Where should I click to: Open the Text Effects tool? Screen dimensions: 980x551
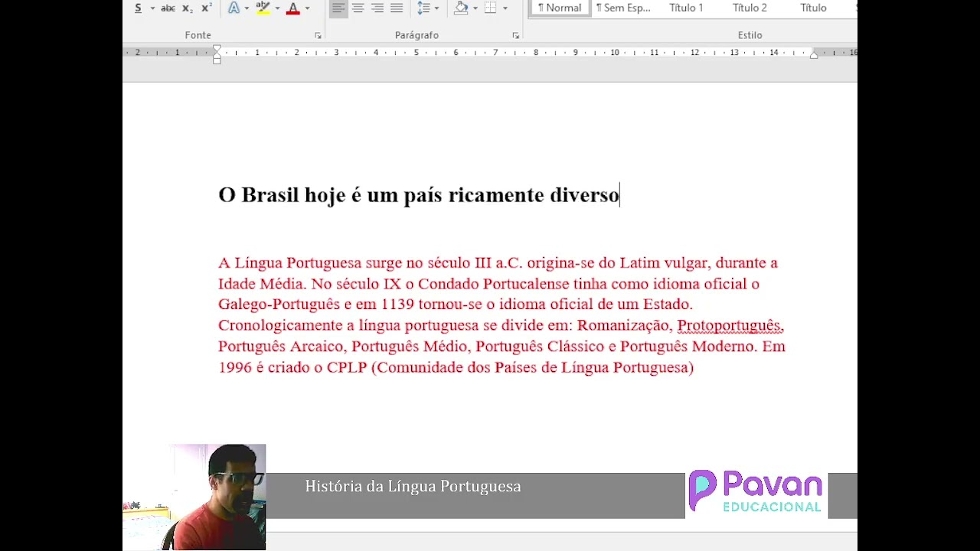pyautogui.click(x=234, y=8)
